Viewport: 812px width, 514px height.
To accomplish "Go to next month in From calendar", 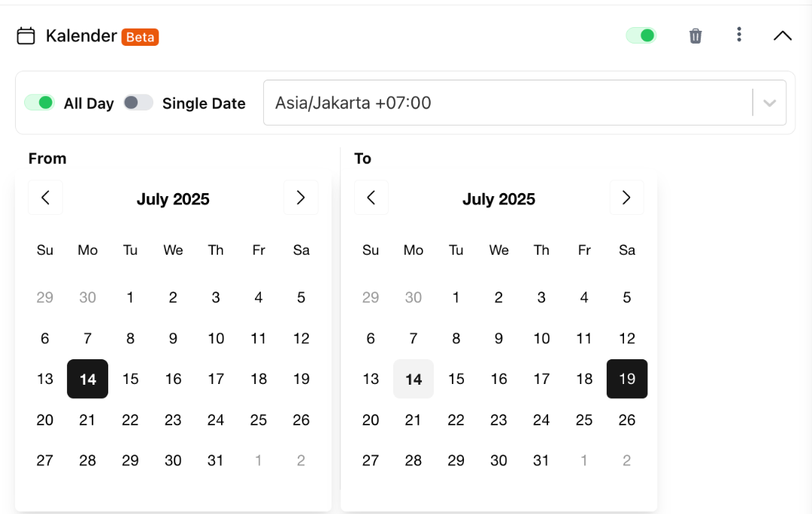I will 301,197.
